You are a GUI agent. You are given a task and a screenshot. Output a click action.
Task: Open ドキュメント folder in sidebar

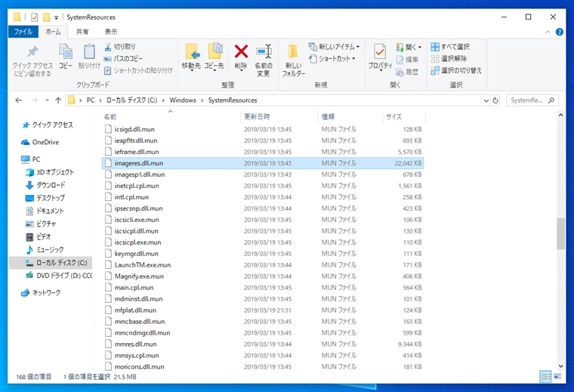tap(45, 211)
